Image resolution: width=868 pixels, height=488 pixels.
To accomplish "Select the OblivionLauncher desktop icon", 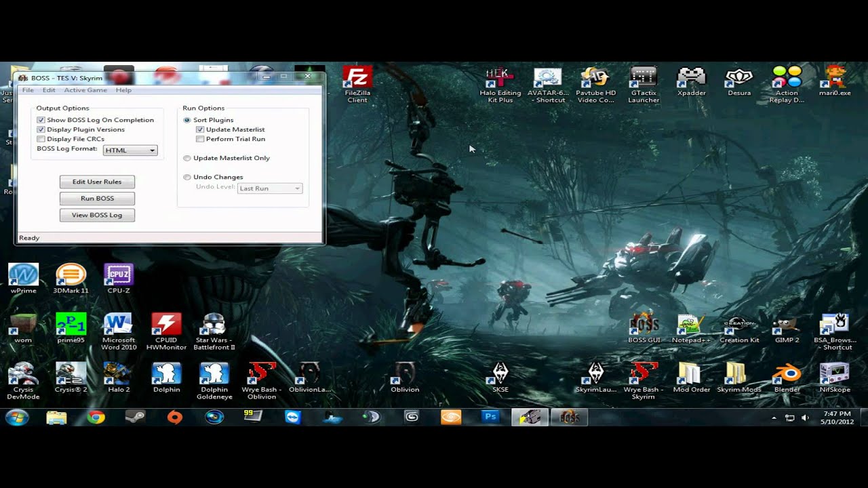I will coord(309,378).
